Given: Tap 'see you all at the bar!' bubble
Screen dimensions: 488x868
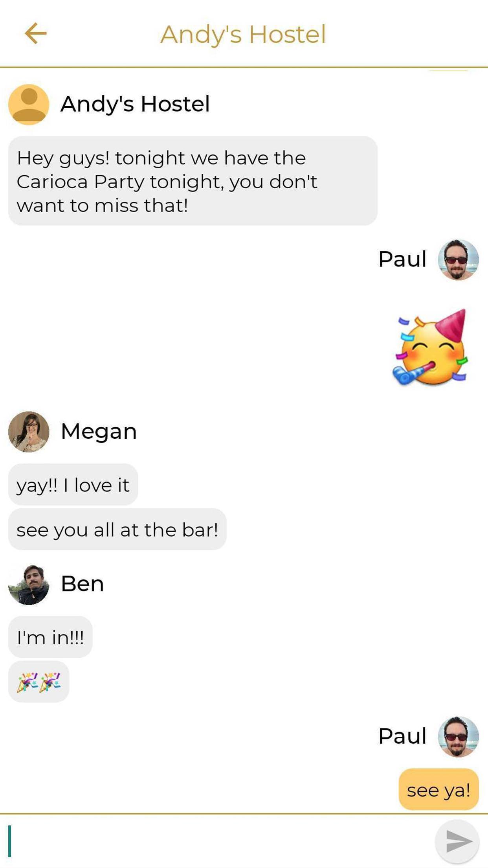Looking at the screenshot, I should click(117, 529).
